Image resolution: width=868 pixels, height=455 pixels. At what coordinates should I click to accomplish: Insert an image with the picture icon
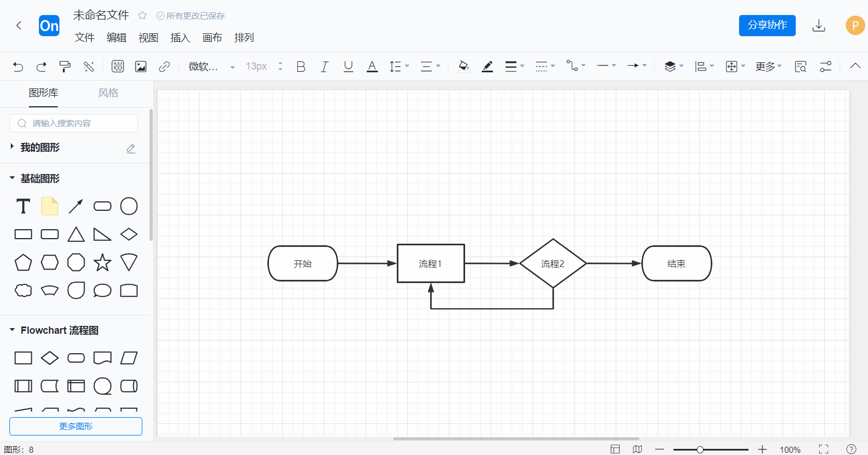[141, 67]
